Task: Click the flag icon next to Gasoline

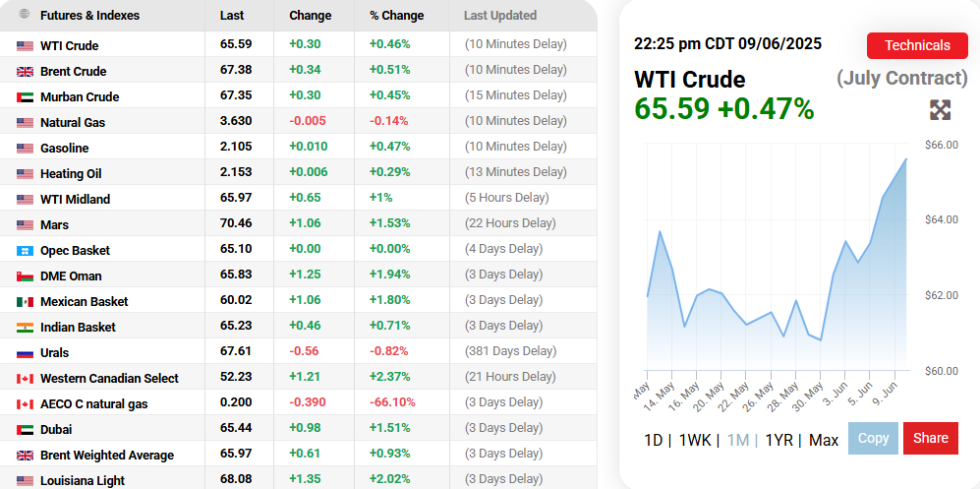Action: (25, 149)
